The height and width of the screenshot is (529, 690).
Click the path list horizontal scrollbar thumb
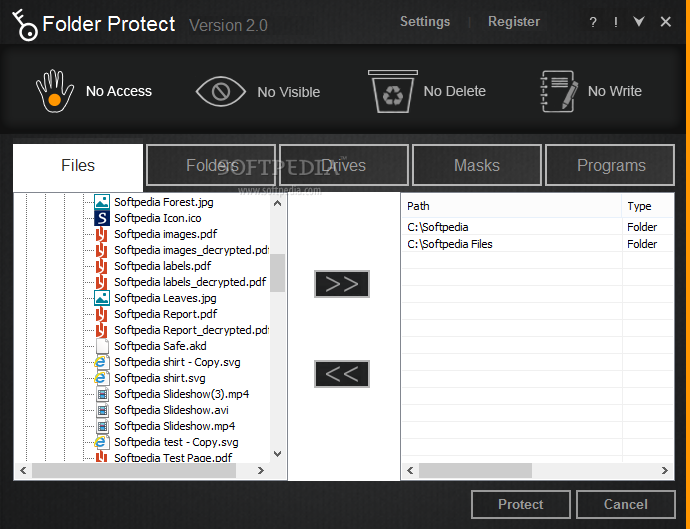(475, 470)
